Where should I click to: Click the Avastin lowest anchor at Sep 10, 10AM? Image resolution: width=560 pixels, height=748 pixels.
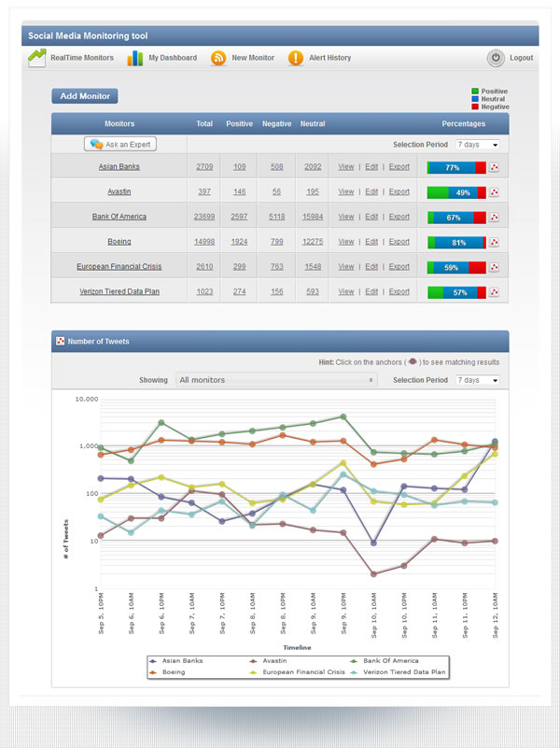[x=373, y=574]
